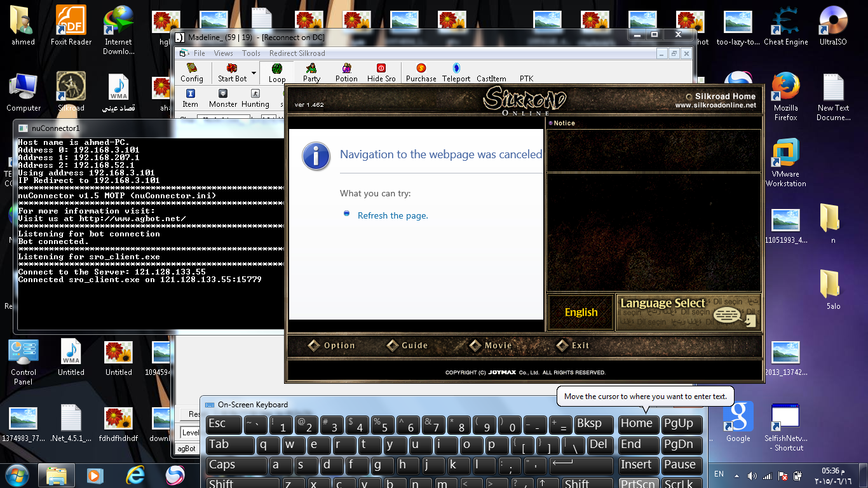Image resolution: width=868 pixels, height=488 pixels.
Task: Select the 5alo folder on desktop
Action: point(833,290)
